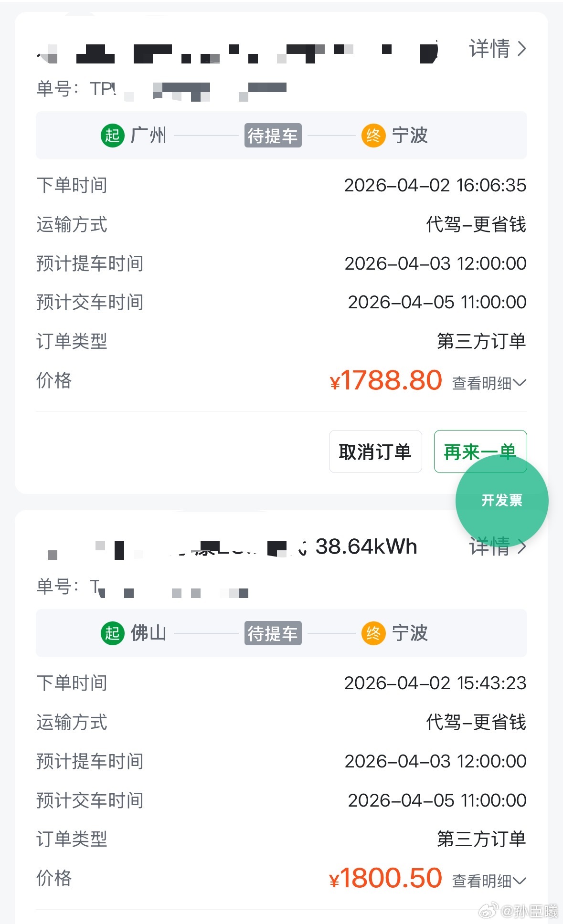This screenshot has height=924, width=563.
Task: Expand 查看明细 next to ¥1788.80
Action: click(489, 383)
